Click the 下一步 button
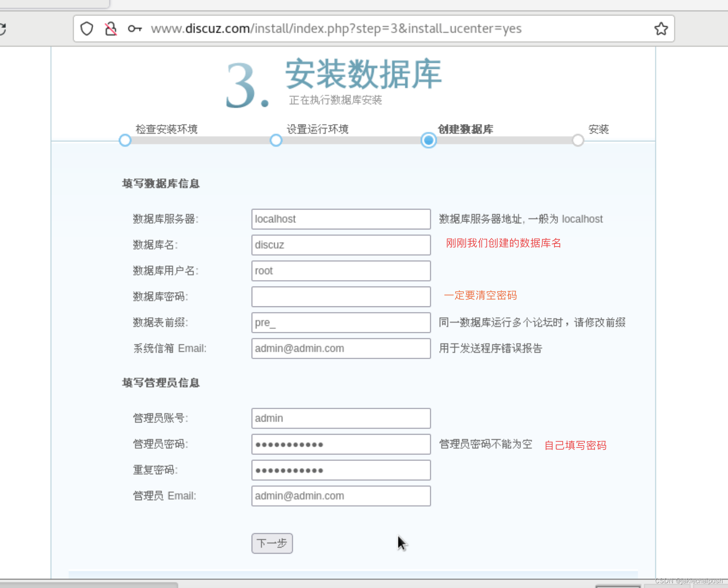Screen dimensions: 728x588 (x=272, y=543)
